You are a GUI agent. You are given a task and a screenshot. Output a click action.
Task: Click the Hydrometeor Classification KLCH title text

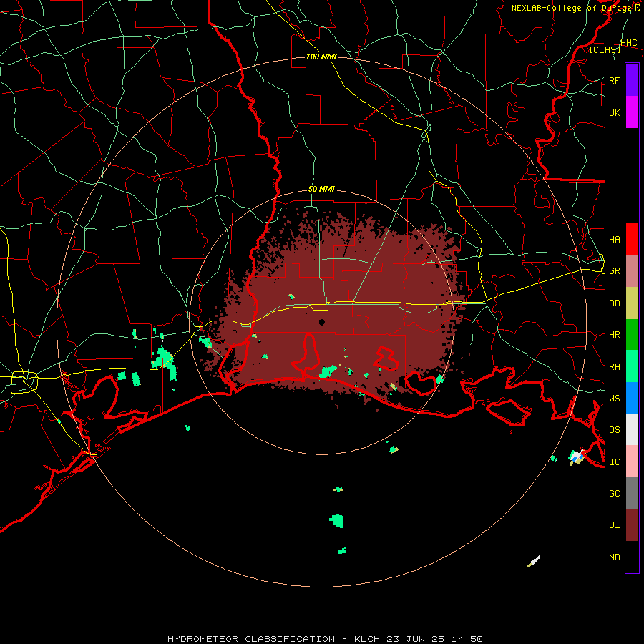coord(325,639)
